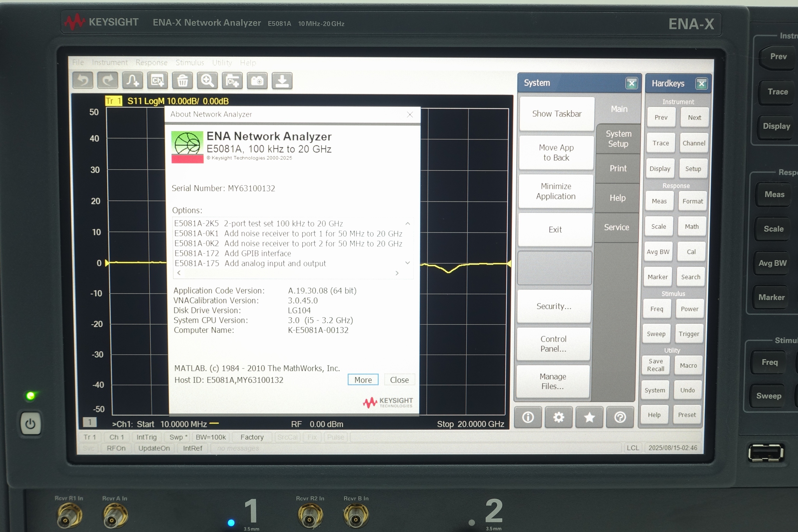The width and height of the screenshot is (798, 532).
Task: Open the Instrument menu
Action: (110, 62)
